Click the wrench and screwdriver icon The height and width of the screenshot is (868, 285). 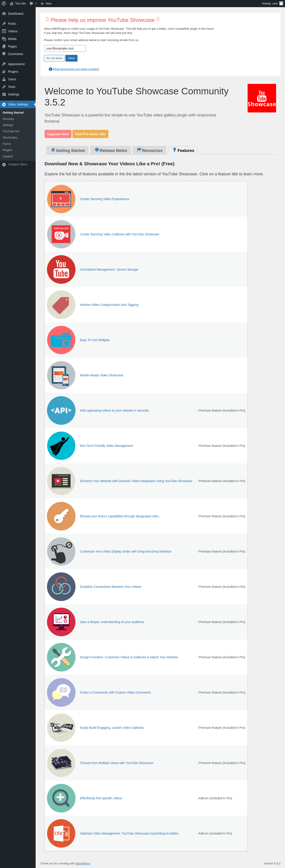click(x=61, y=657)
